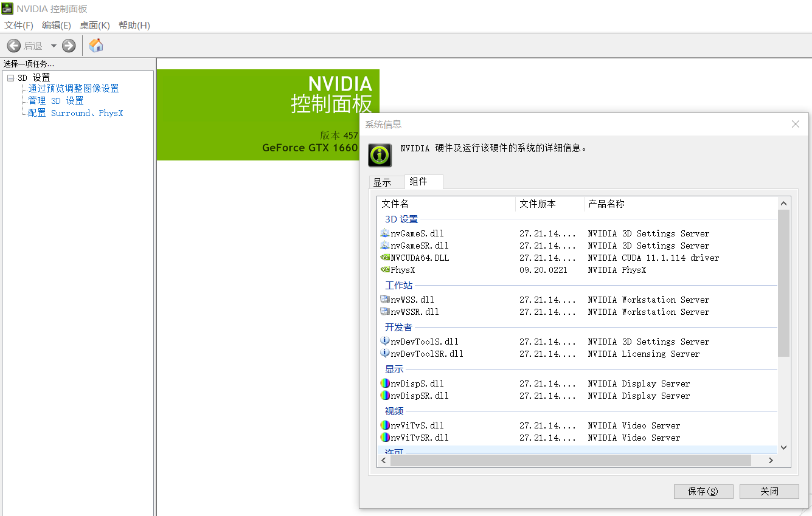Click the 产品名称 column header
Viewport: 812px width, 516px height.
pos(681,204)
